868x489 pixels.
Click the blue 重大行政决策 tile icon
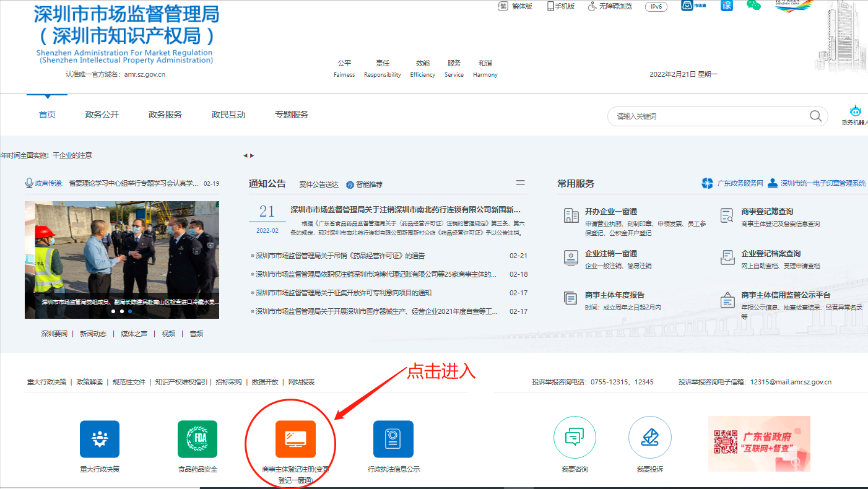pyautogui.click(x=100, y=439)
